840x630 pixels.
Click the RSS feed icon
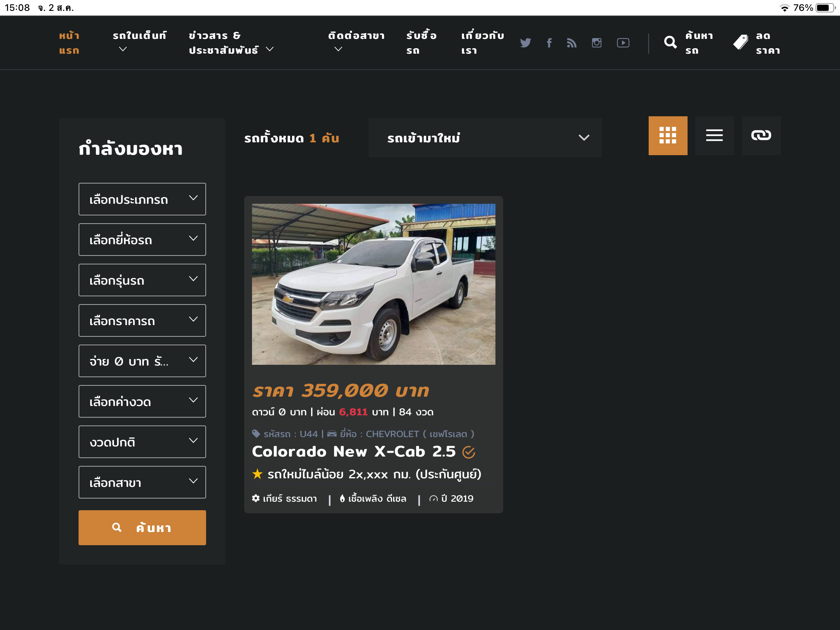[571, 43]
